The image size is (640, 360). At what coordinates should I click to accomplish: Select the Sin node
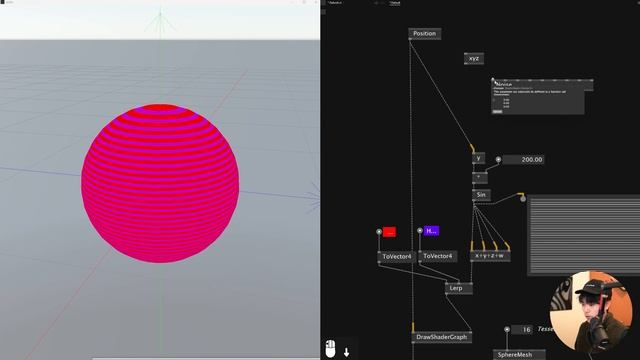481,195
